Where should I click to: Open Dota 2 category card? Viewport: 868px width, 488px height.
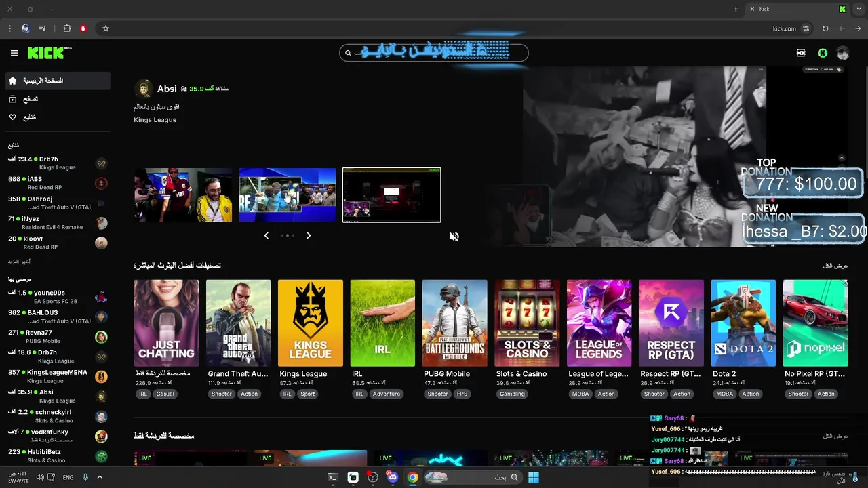click(743, 323)
